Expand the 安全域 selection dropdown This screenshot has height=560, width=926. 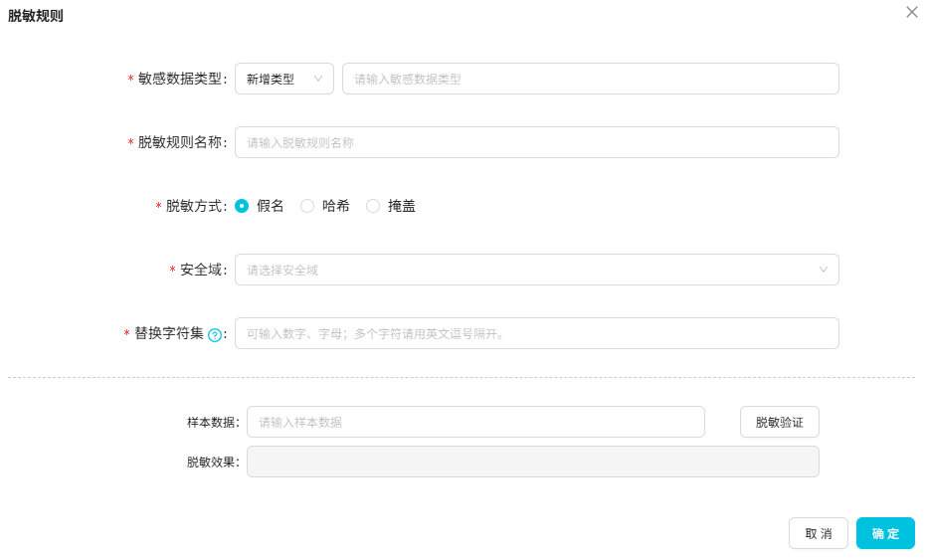tap(537, 270)
